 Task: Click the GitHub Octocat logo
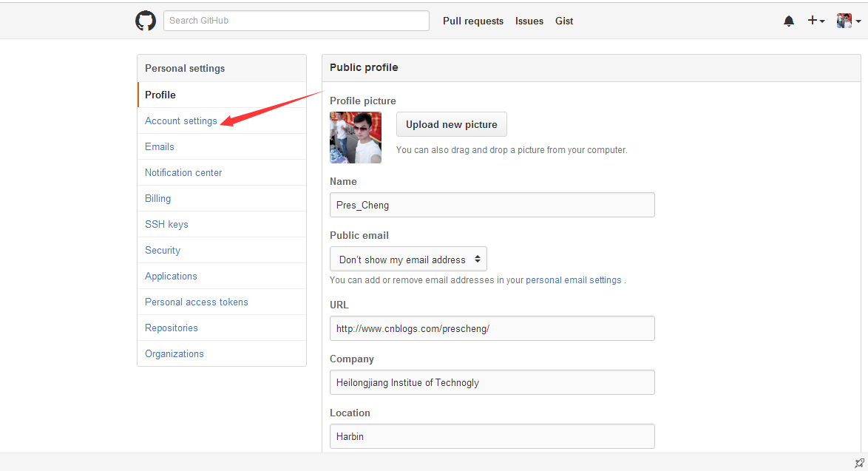pos(146,21)
